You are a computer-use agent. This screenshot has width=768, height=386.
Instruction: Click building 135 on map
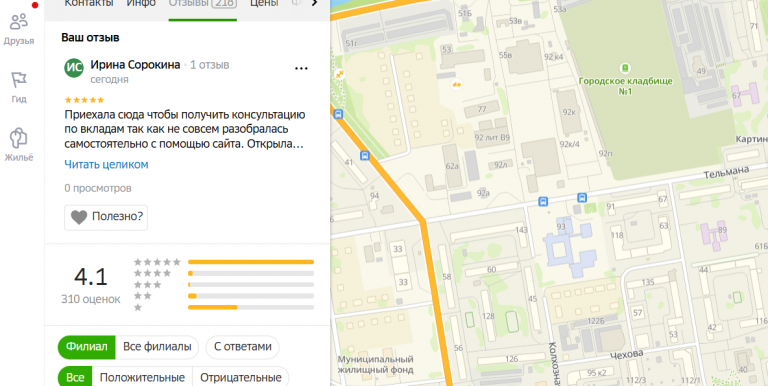(x=648, y=282)
